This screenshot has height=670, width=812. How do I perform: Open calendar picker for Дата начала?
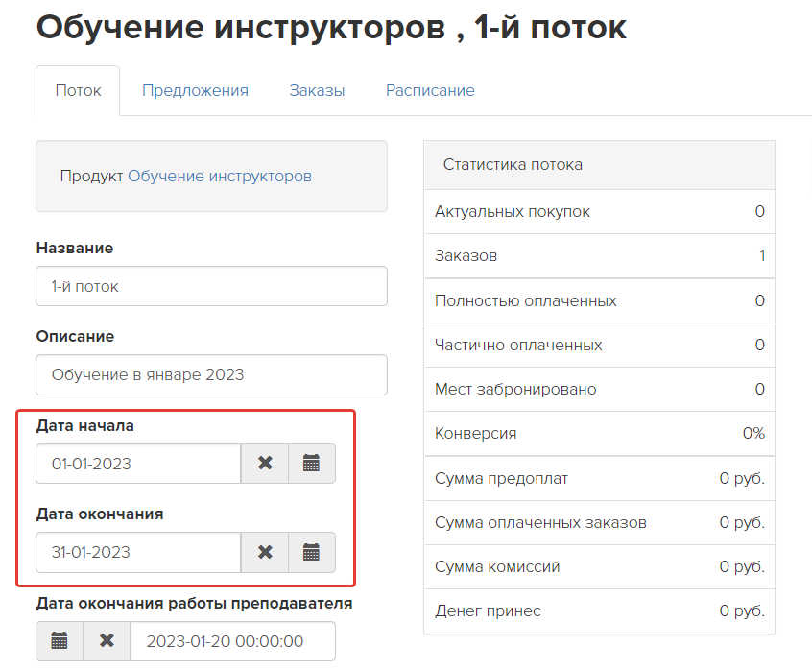coord(312,464)
